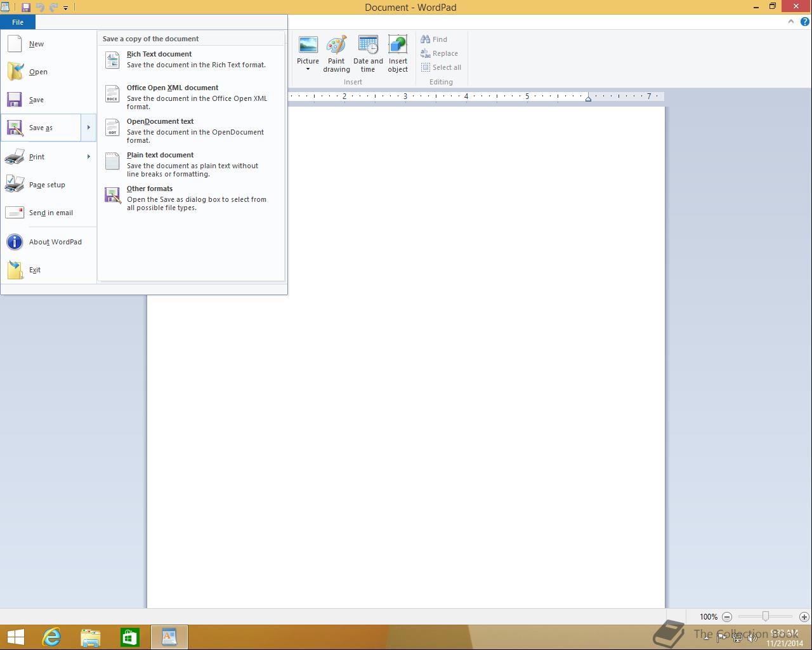Image resolution: width=812 pixels, height=650 pixels.
Task: Open Other formats save dialog
Action: [x=191, y=198]
